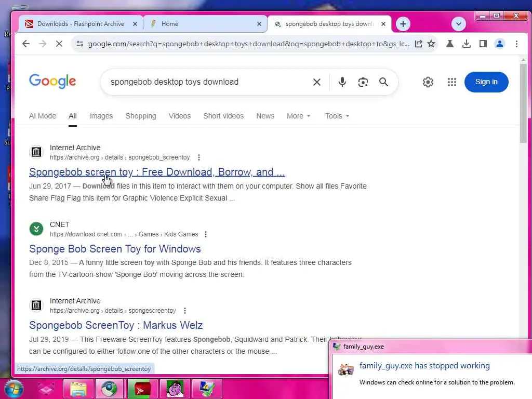Open Spongebob ScreenToy : Markus Welz link
532x399 pixels.
pos(116,325)
